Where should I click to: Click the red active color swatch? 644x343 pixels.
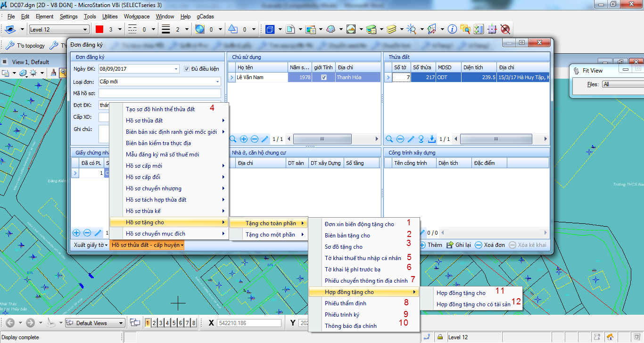99,29
